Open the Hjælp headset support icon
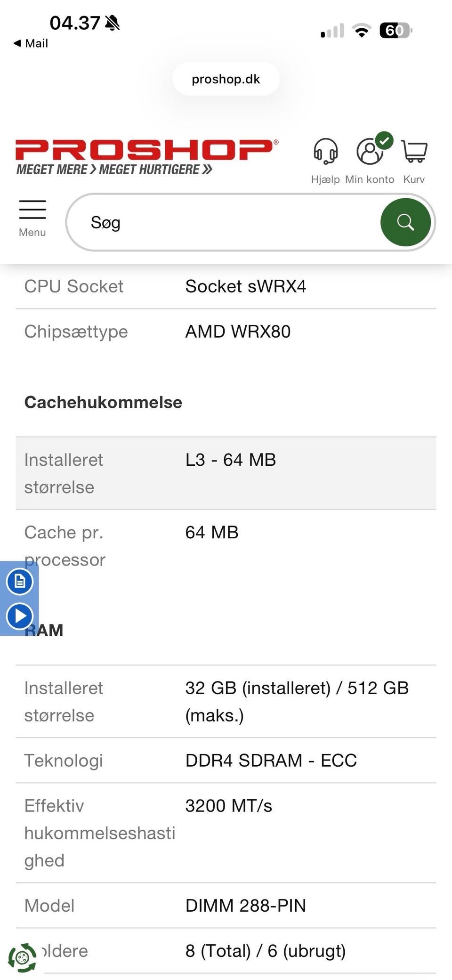 click(x=325, y=152)
